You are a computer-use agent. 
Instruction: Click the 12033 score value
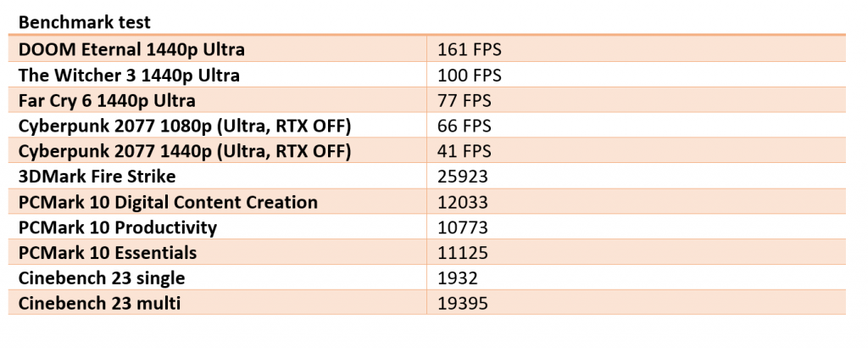coord(462,202)
